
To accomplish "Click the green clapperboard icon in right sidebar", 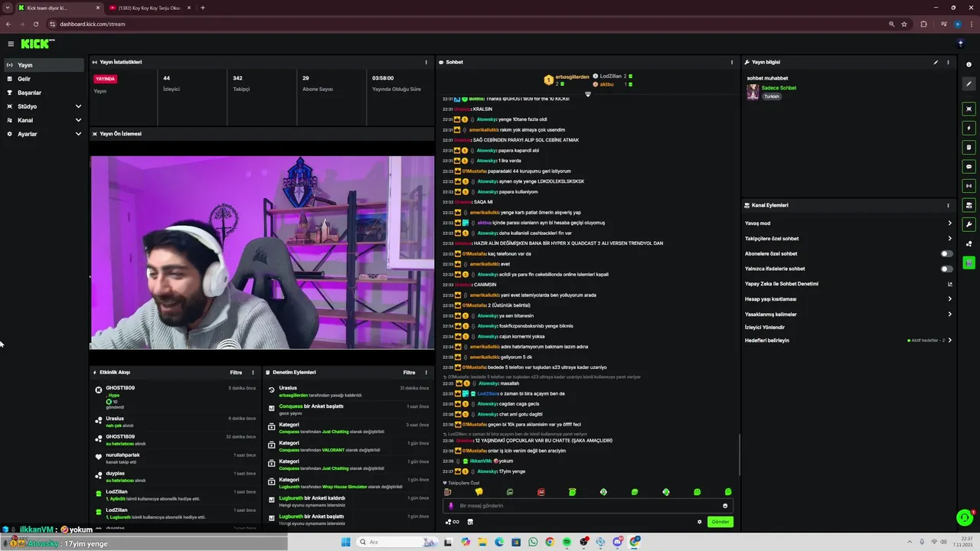I will pyautogui.click(x=969, y=262).
